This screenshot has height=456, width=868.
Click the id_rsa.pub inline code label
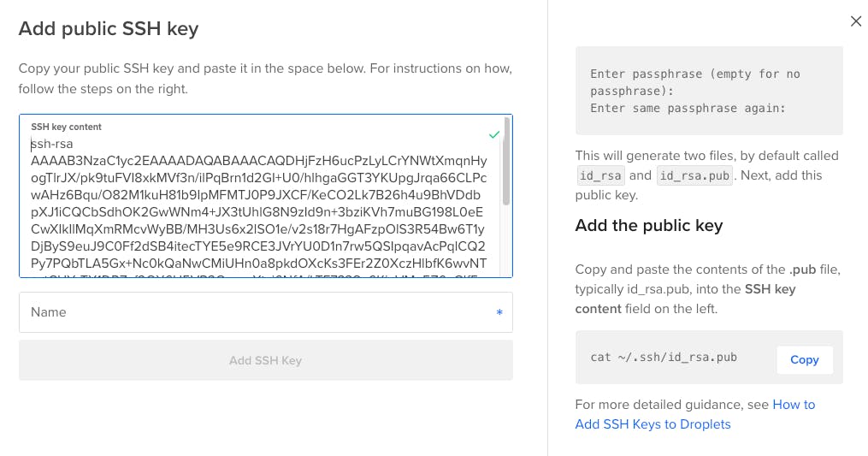pyautogui.click(x=694, y=175)
